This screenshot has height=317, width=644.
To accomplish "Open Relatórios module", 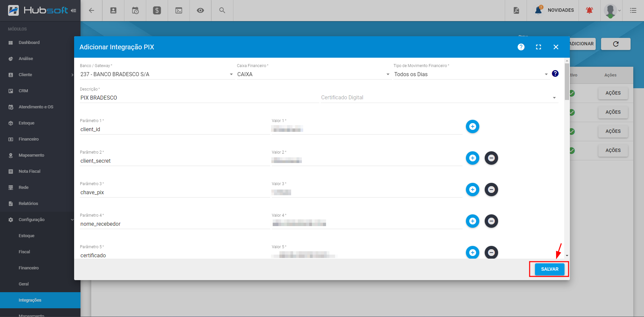I will [x=40, y=204].
